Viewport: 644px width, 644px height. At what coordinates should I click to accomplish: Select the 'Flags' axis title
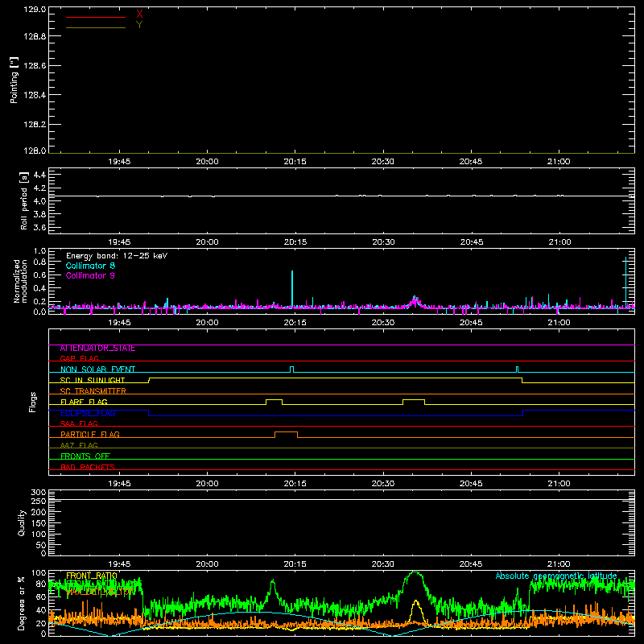(33, 402)
